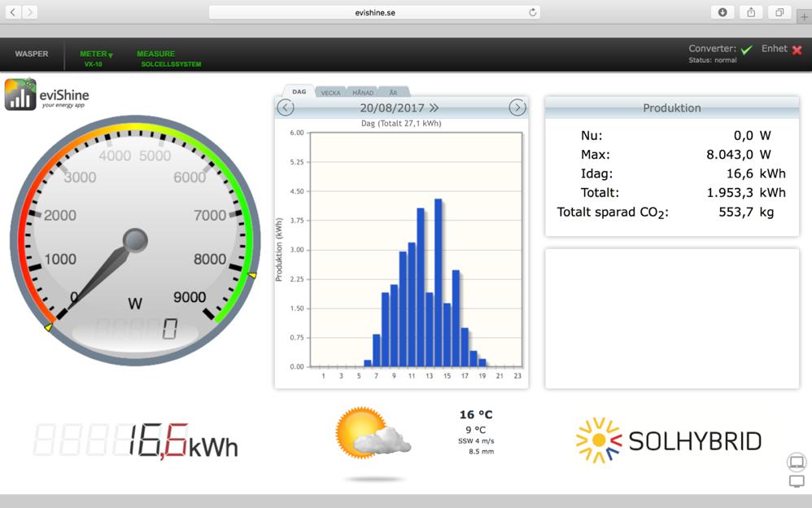The width and height of the screenshot is (812, 508).
Task: Switch to the VECKA tab
Action: point(330,92)
